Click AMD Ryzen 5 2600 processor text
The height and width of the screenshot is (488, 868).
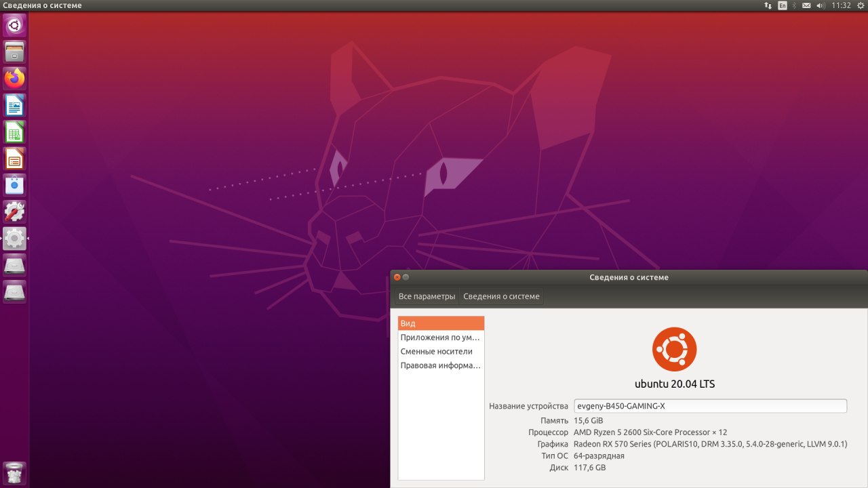tap(650, 432)
